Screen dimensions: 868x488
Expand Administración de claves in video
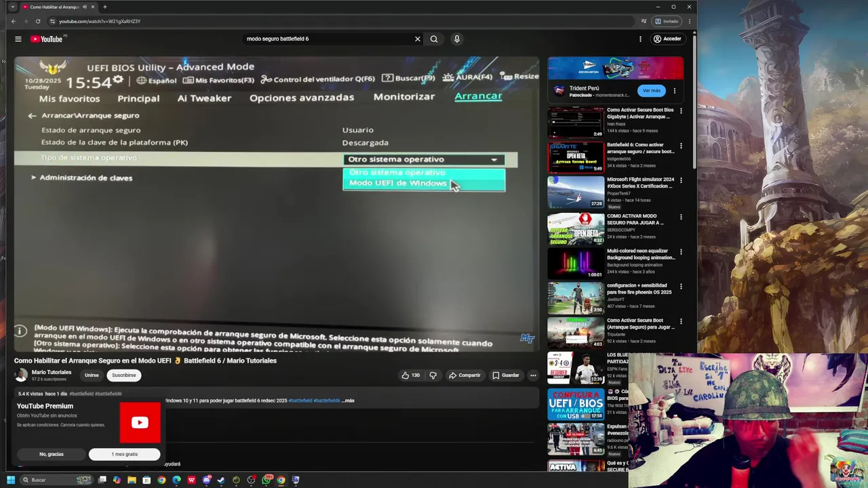tap(83, 178)
